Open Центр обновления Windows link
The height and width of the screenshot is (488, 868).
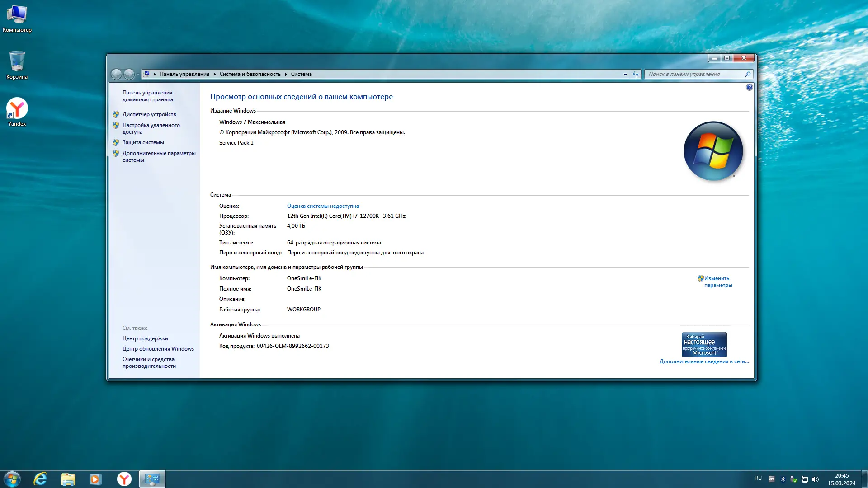[158, 349]
